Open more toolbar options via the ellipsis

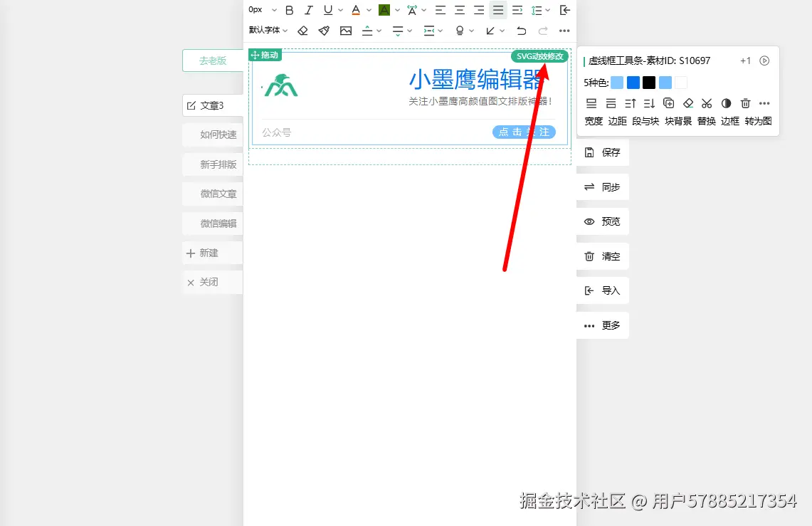pyautogui.click(x=564, y=31)
